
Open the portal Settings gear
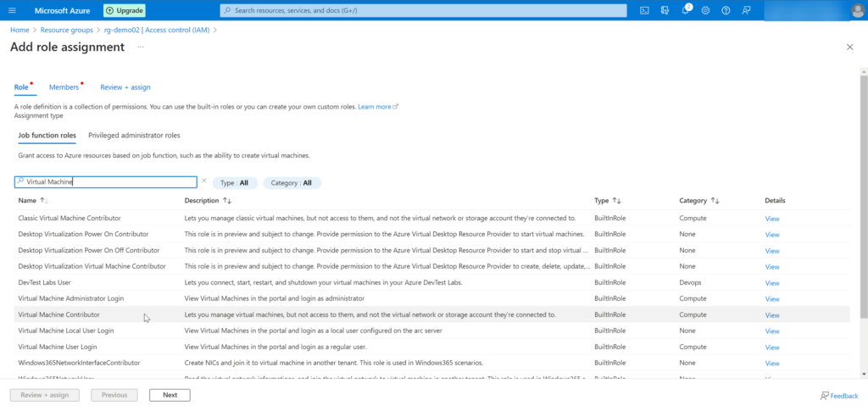[705, 10]
